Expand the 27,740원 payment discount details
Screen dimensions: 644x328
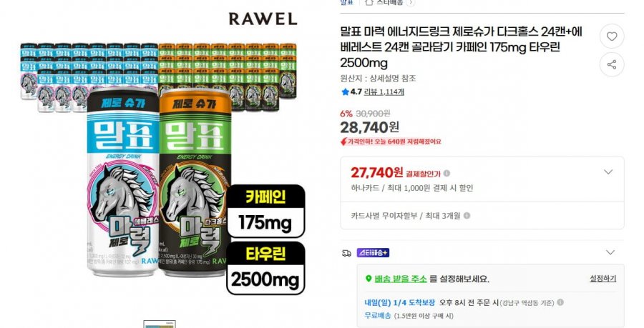(608, 172)
